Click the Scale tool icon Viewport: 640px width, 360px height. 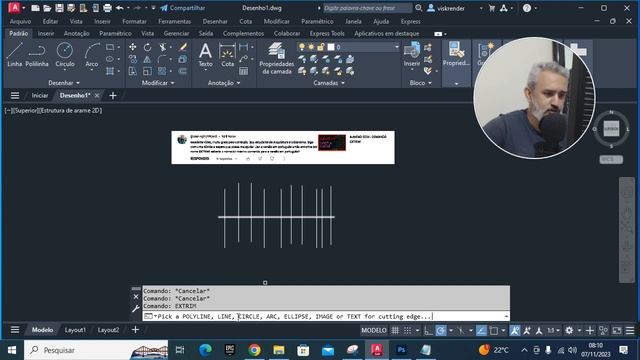147,71
